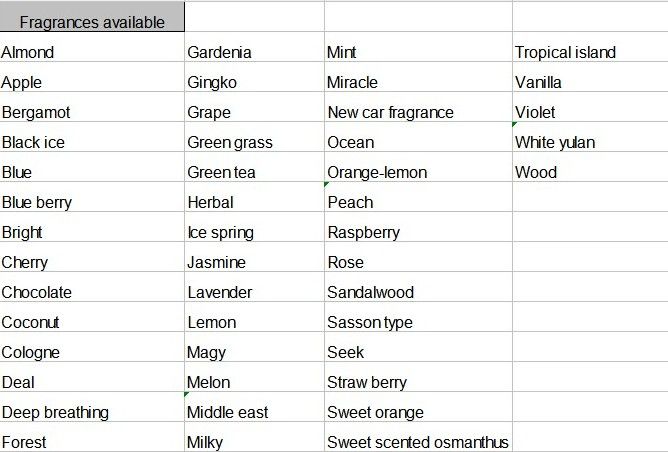This screenshot has width=668, height=452.
Task: Click the Green tea cell
Action: [221, 172]
